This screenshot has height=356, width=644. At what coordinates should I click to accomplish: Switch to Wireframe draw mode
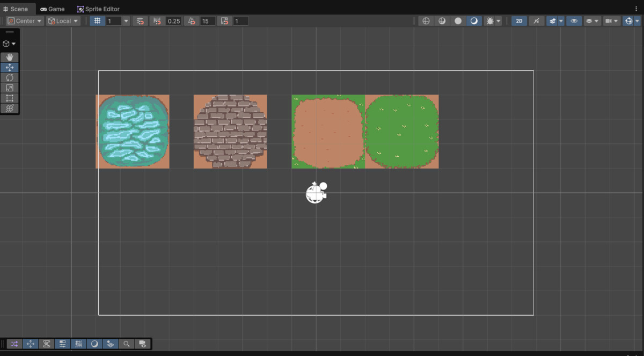click(426, 21)
